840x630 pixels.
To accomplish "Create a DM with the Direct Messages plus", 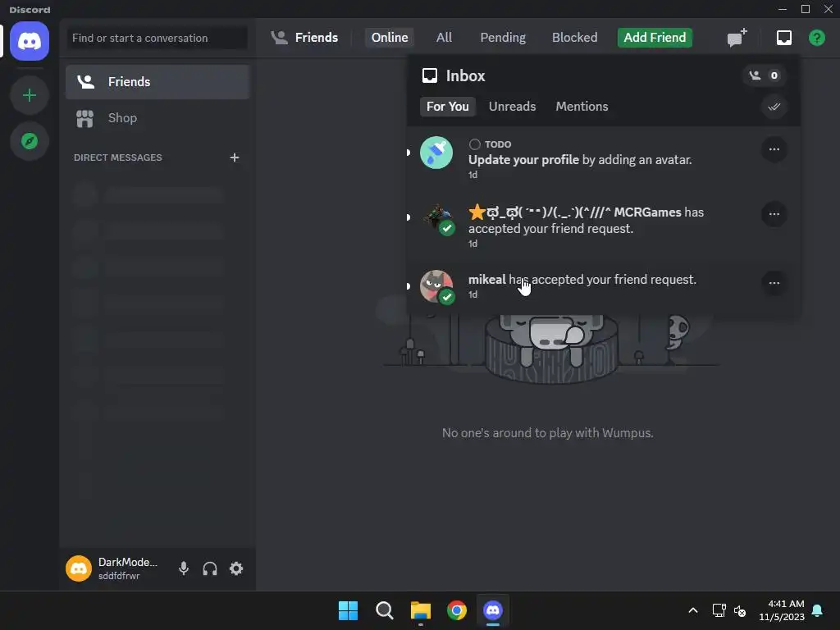I will click(234, 157).
